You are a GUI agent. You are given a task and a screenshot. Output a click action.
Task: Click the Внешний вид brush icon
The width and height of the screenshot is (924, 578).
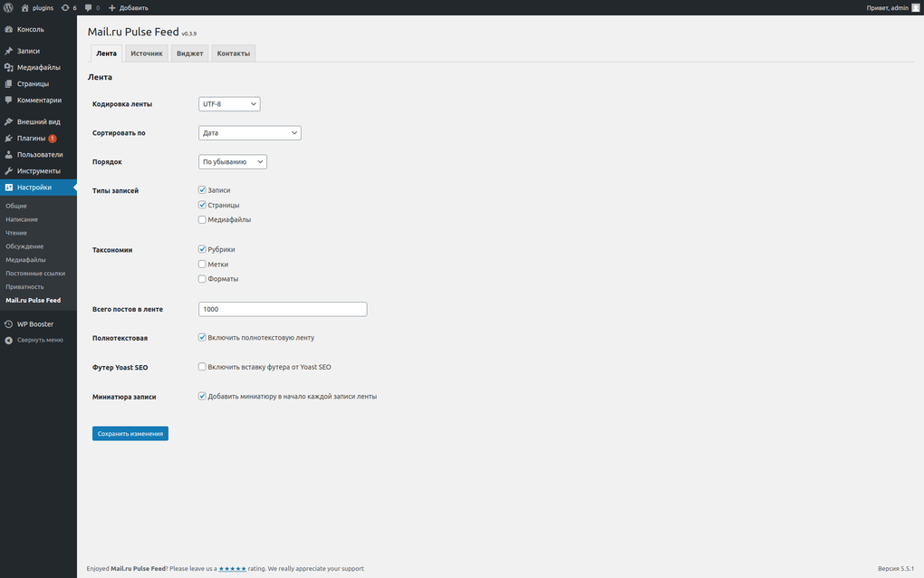click(9, 121)
